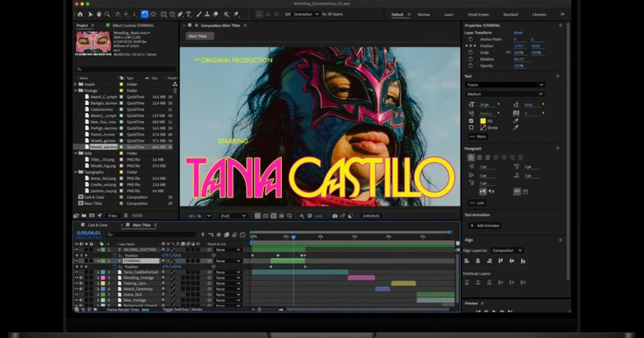
Task: Open the Medium font style dropdown
Action: click(x=504, y=94)
